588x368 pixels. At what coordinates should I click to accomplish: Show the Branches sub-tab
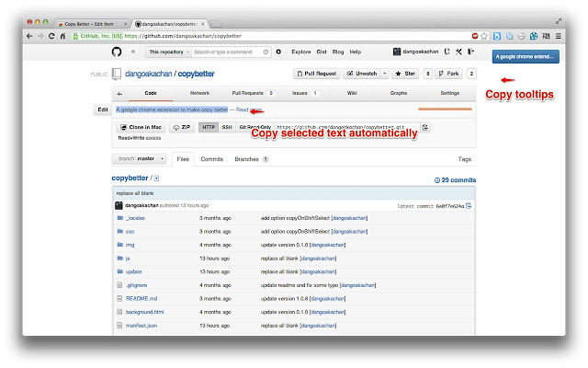pos(251,159)
